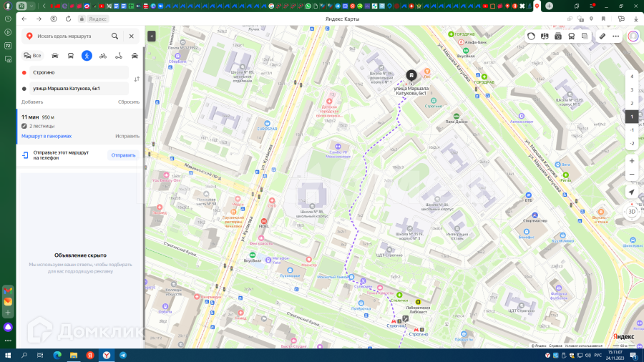644x362 pixels.
Task: Click 'Добавить' to add a waypoint
Action: click(x=32, y=102)
